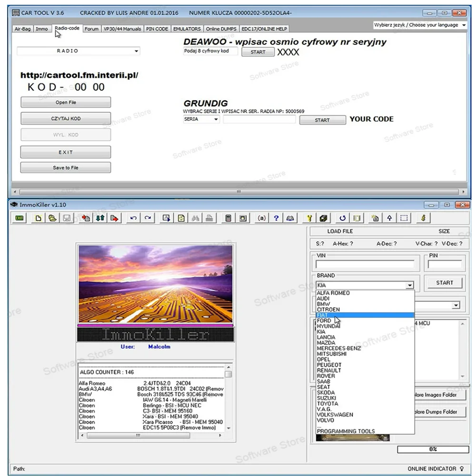Open the dropdown arrow below the ImmoKiller START button
The height and width of the screenshot is (476, 476).
[456, 305]
